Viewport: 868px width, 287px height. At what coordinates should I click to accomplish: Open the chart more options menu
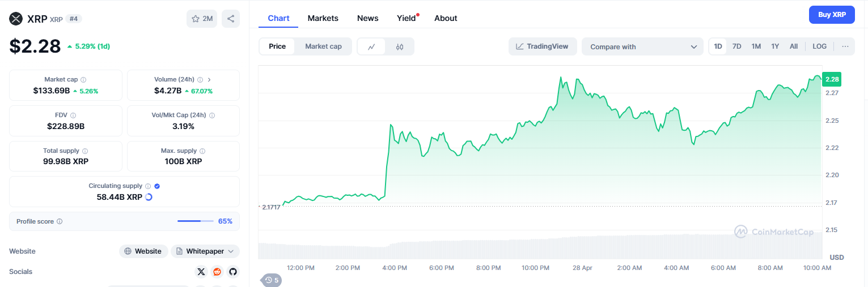click(x=845, y=46)
